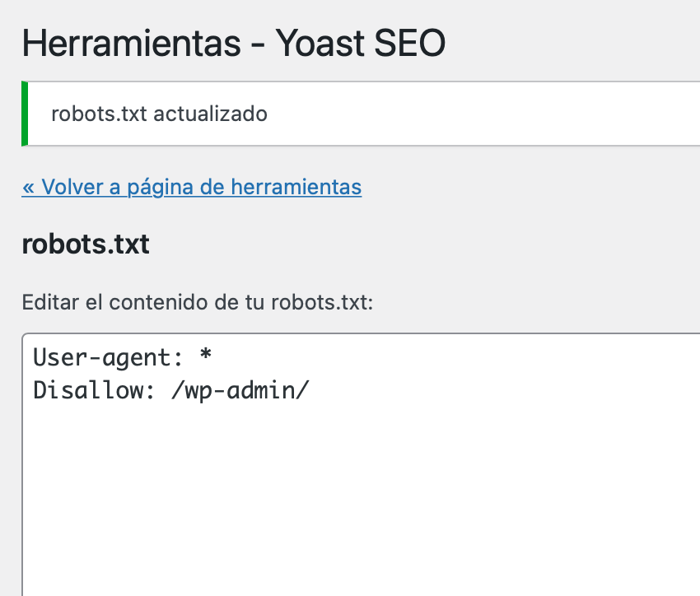Click the word User-agent in the textarea
The height and width of the screenshot is (596, 700).
pyautogui.click(x=102, y=358)
